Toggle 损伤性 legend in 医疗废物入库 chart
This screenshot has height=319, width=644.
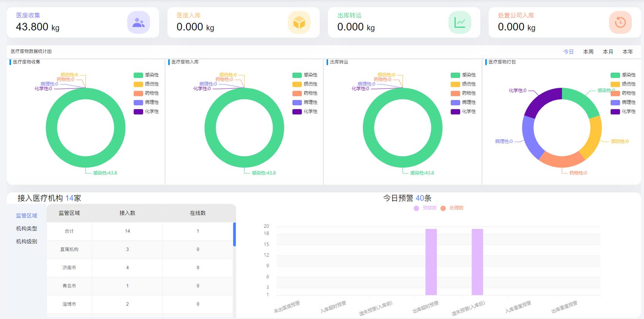click(305, 84)
